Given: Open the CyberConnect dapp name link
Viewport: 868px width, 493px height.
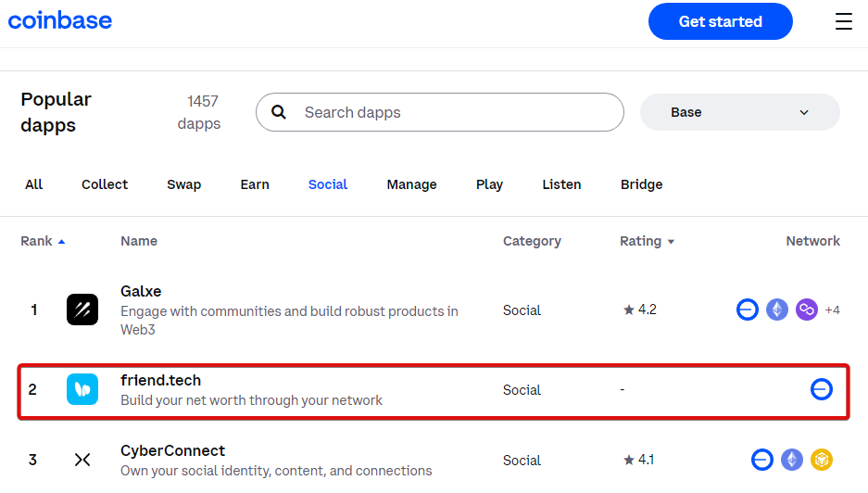Looking at the screenshot, I should 172,451.
